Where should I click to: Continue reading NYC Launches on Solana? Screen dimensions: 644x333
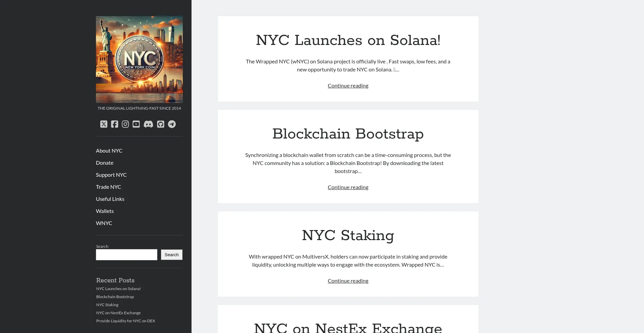tap(348, 86)
